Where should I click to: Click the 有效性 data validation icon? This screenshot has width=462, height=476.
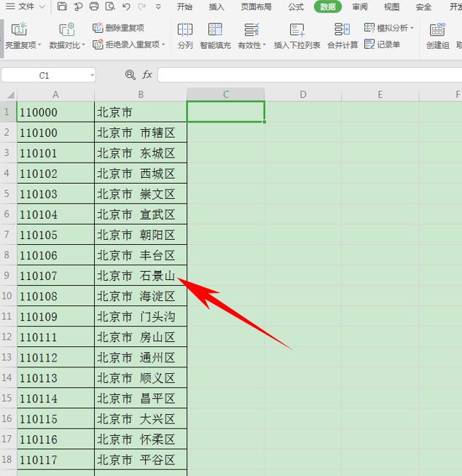[x=251, y=29]
